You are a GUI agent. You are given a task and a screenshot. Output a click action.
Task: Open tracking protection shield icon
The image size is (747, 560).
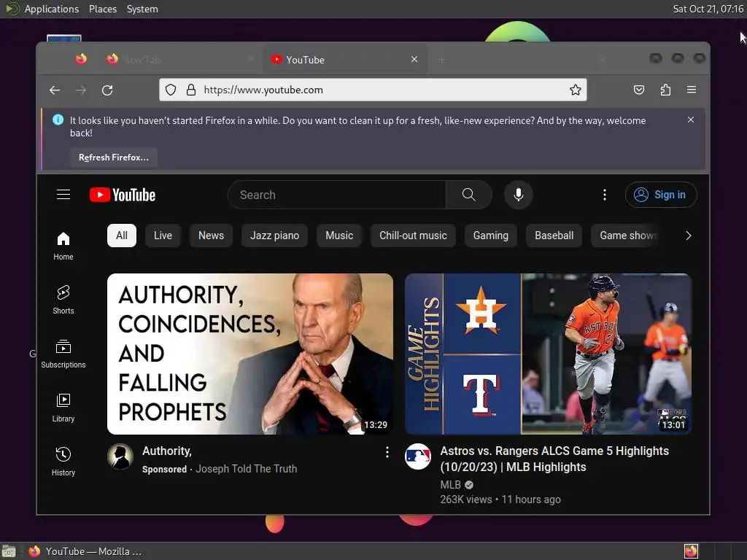point(171,90)
